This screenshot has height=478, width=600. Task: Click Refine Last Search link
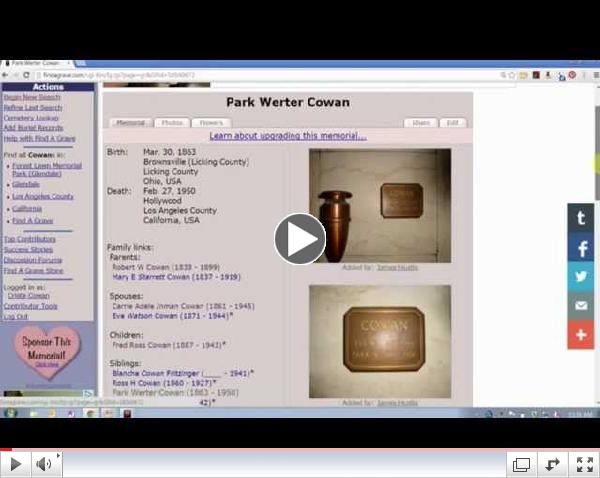pos(33,108)
